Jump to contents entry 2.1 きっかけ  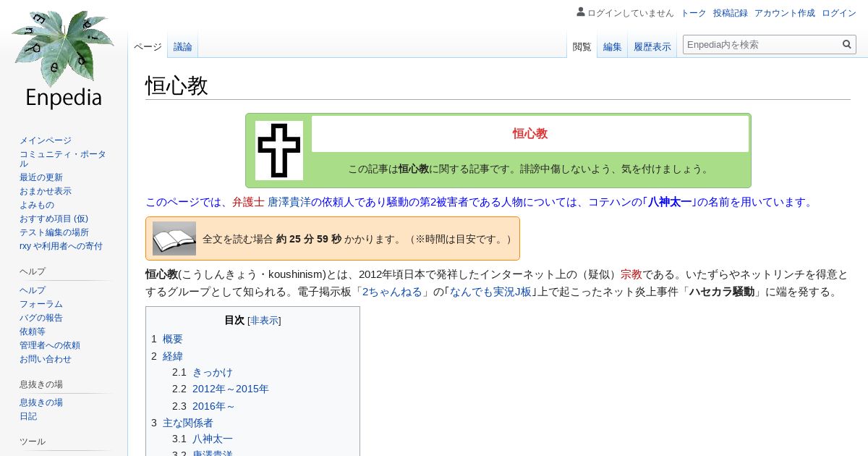pyautogui.click(x=203, y=372)
